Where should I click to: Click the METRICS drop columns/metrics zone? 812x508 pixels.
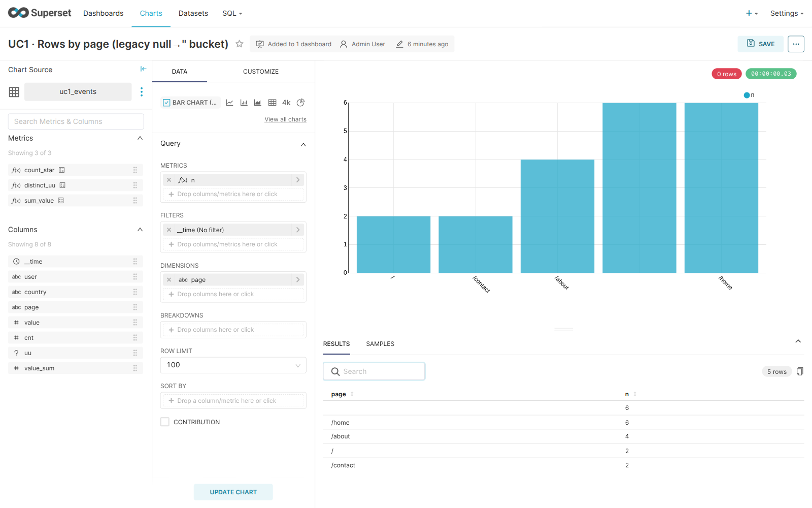233,194
